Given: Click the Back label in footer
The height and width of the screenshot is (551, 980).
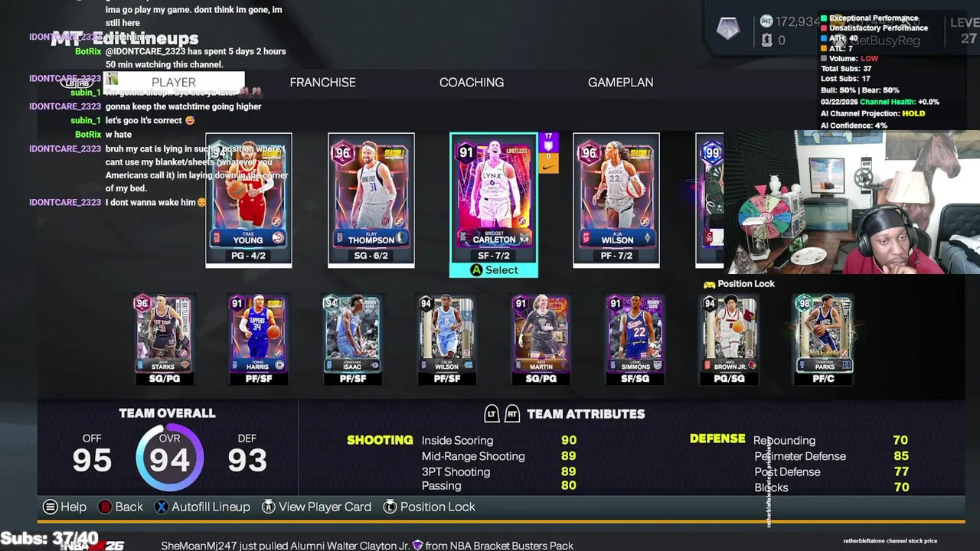Looking at the screenshot, I should (x=129, y=507).
